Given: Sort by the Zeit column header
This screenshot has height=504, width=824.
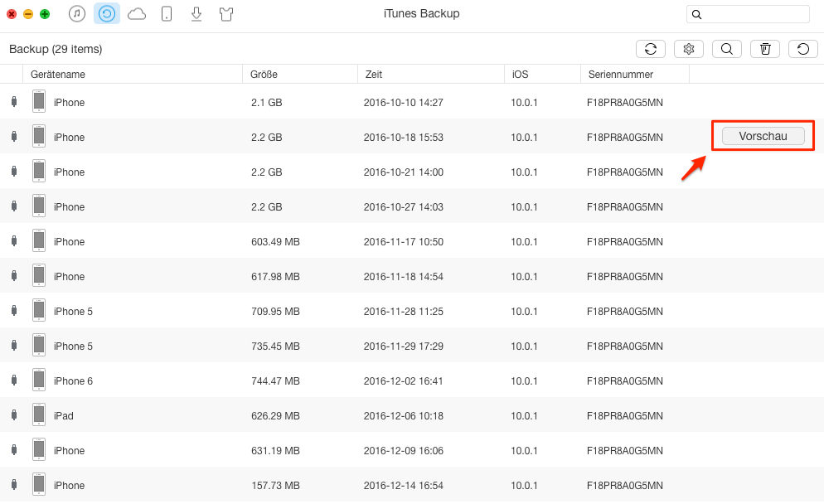Looking at the screenshot, I should click(x=431, y=74).
